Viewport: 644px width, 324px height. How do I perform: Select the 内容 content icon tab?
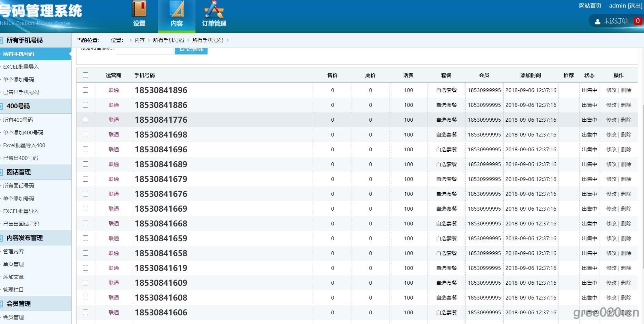(x=177, y=10)
